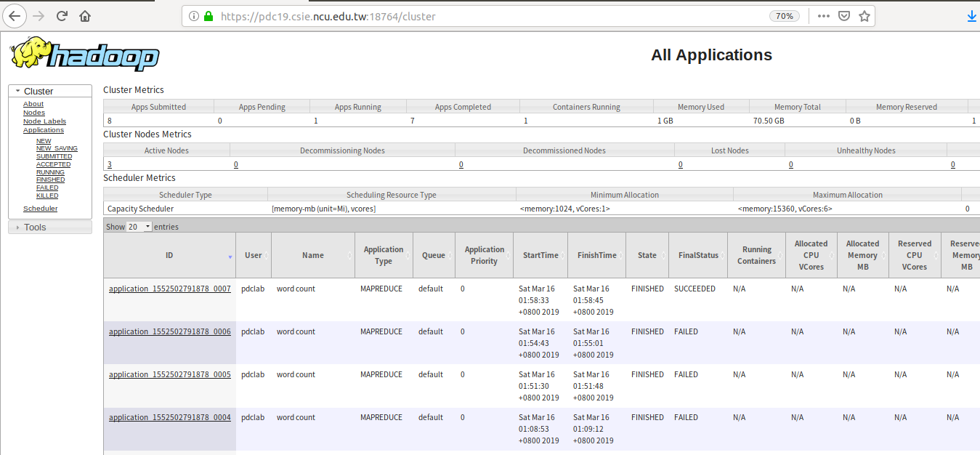Click the Pocket save icon

(843, 16)
